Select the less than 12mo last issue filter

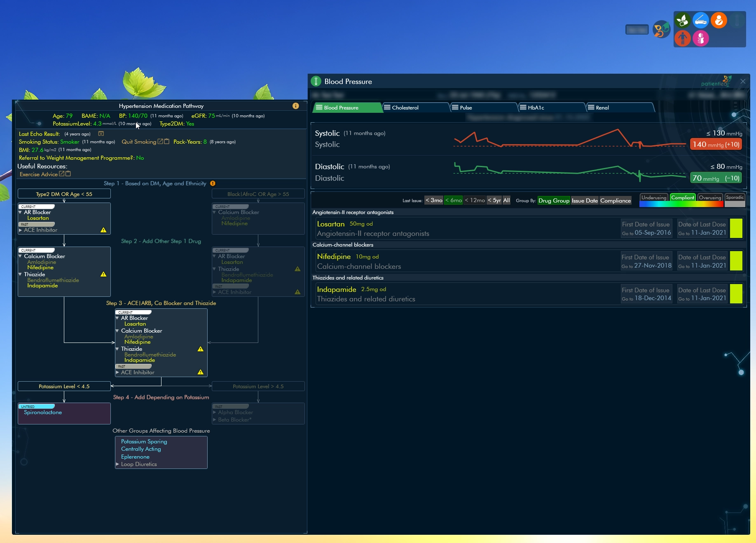click(x=475, y=200)
